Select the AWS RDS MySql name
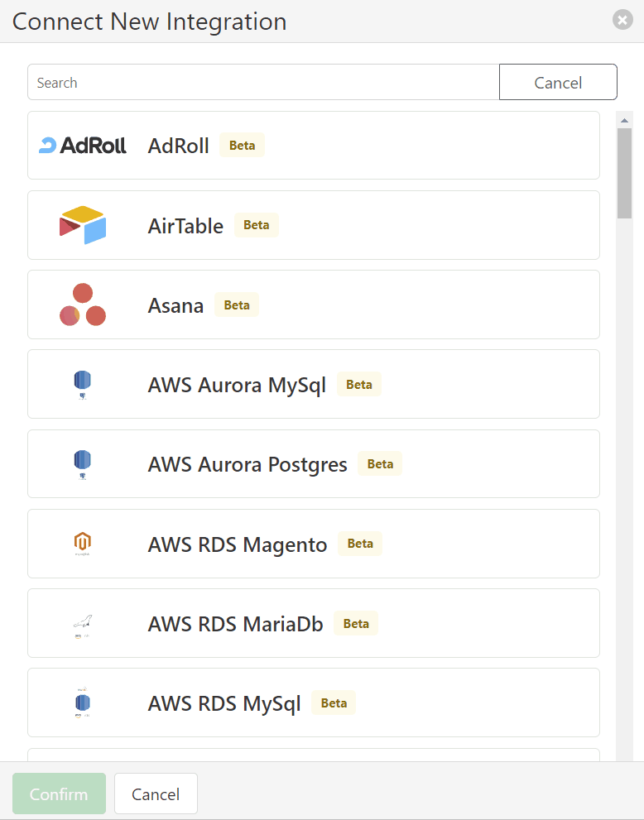 pos(224,704)
